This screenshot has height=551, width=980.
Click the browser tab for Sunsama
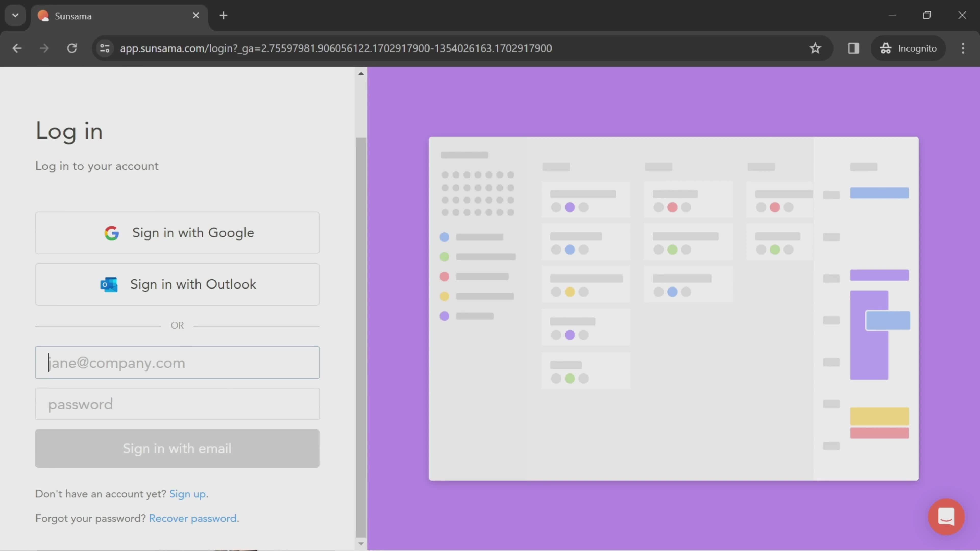click(118, 15)
